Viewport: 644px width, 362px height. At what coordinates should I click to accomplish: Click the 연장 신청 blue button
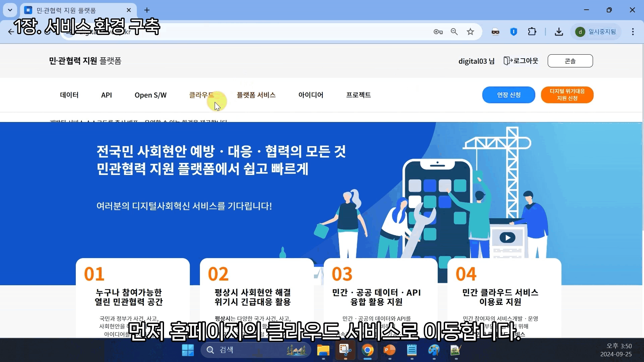coord(508,95)
